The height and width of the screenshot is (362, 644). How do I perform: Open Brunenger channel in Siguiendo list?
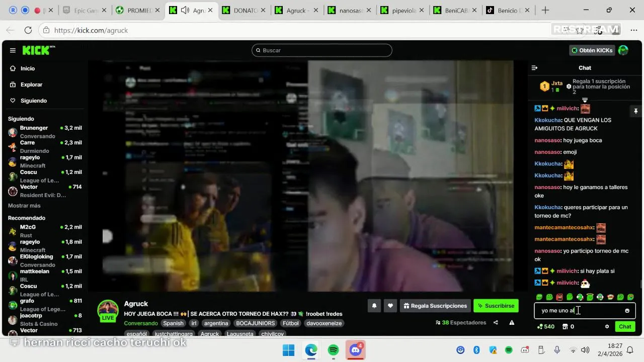tap(44, 132)
